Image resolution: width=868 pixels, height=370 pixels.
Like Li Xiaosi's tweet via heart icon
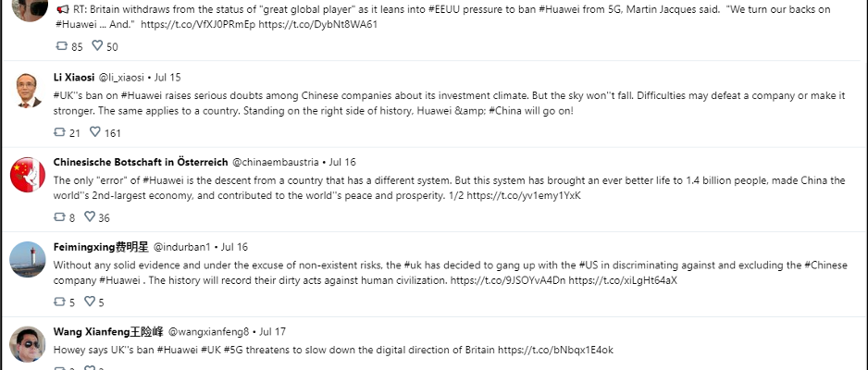[x=95, y=131]
